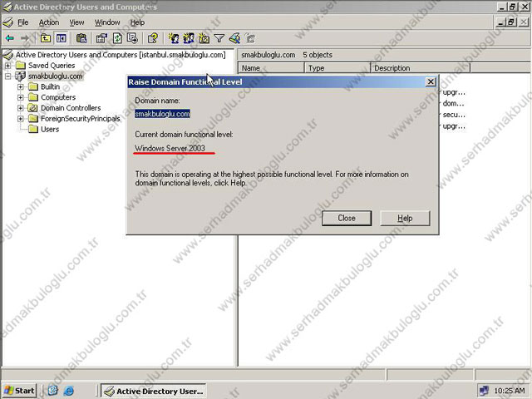Sort list by Name column header
532x399 pixels.
pos(271,68)
